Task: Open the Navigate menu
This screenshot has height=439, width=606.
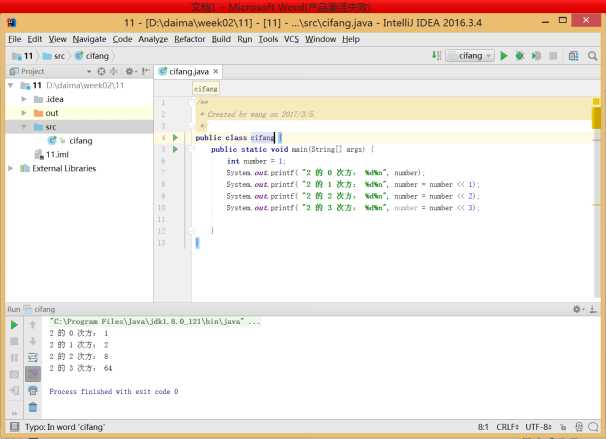Action: click(x=89, y=39)
